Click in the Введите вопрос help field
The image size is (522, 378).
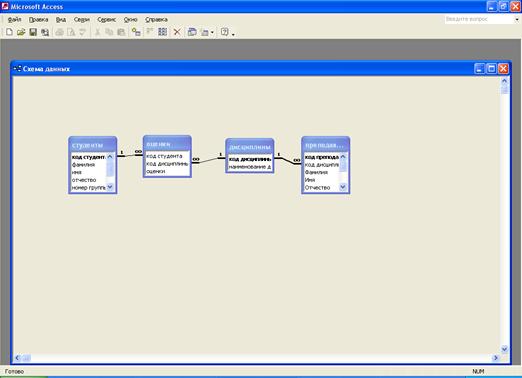(479, 20)
